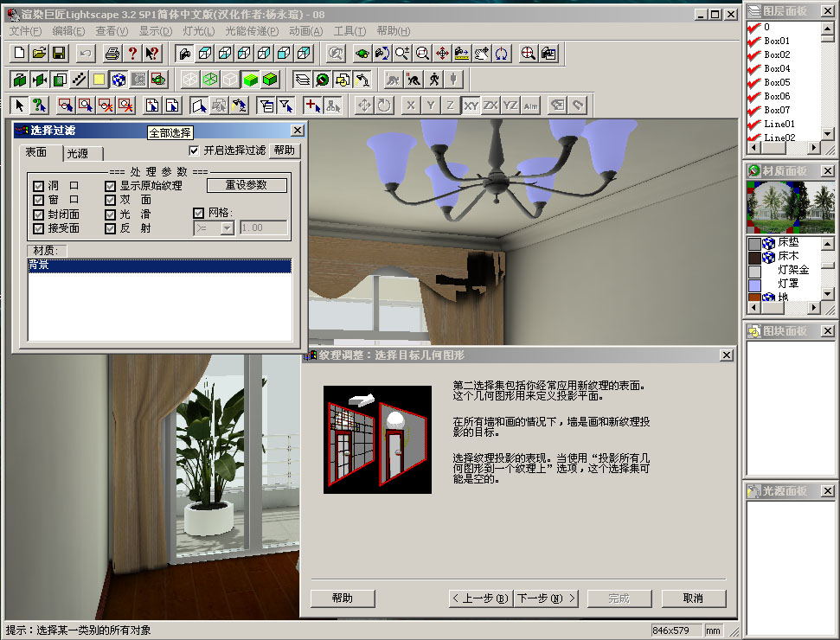Open the layers table toolbar icon
The image size is (840, 640).
point(303,80)
